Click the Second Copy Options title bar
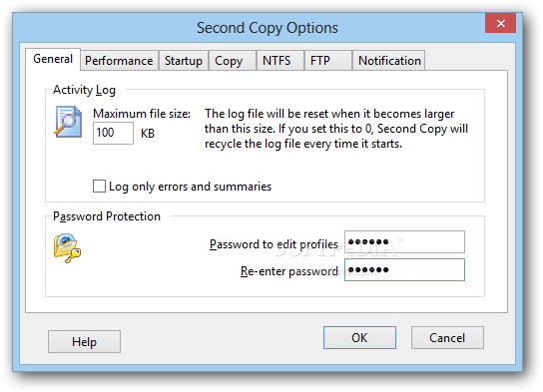This screenshot has height=392, width=543. 267,28
